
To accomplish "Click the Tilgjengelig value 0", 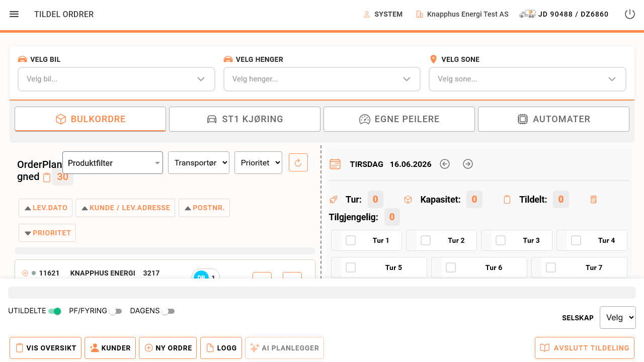I will click(392, 217).
